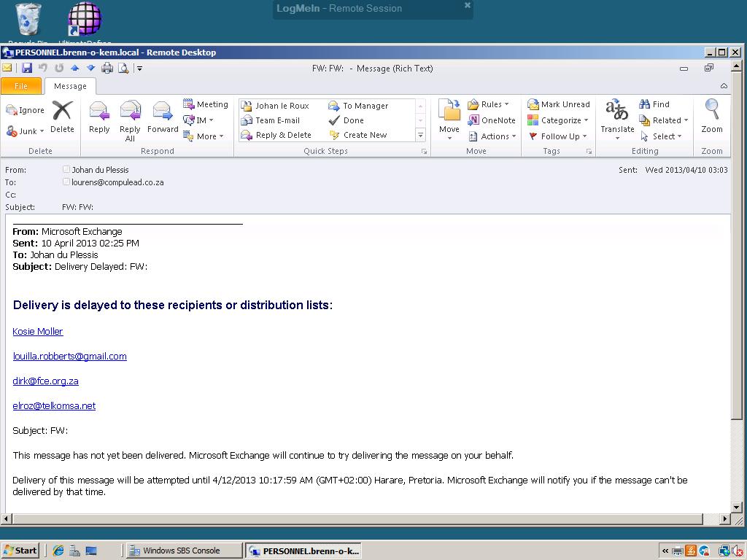Save the message using the floppy disk icon

tap(27, 68)
